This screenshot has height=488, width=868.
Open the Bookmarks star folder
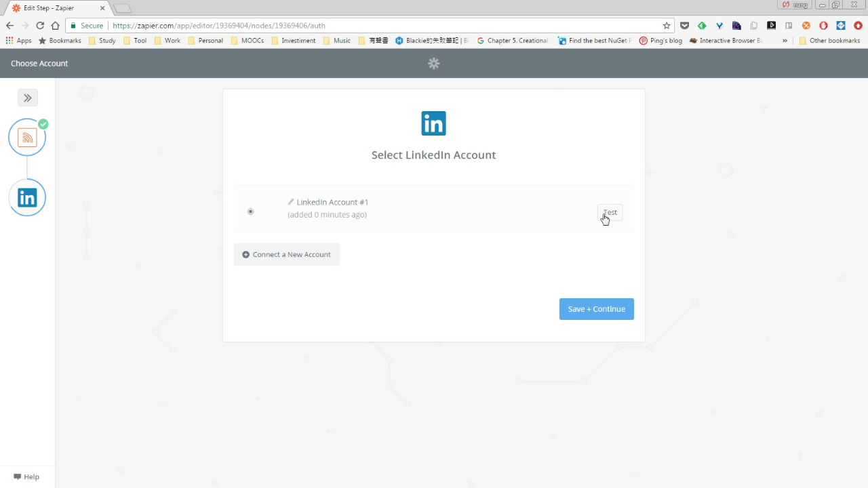tap(60, 41)
